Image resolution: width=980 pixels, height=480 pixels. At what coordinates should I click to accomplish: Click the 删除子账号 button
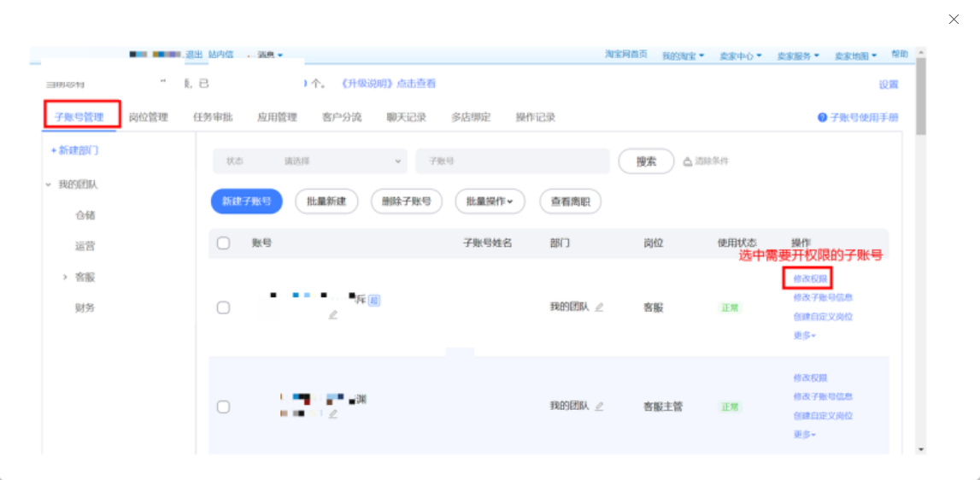[407, 202]
